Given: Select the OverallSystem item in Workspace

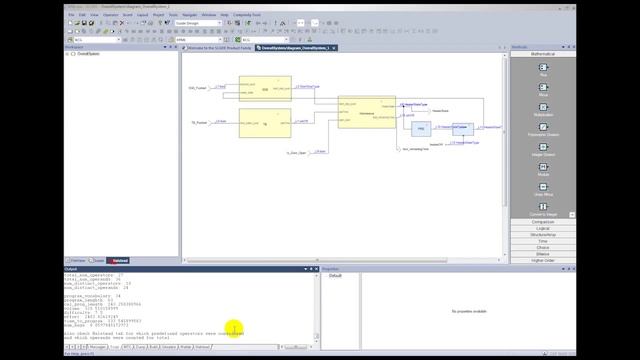Looking at the screenshot, I should pyautogui.click(x=89, y=54).
